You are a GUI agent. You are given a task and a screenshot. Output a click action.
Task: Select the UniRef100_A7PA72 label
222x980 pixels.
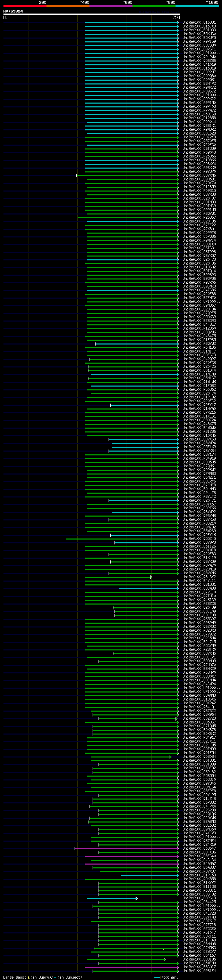(x=199, y=111)
